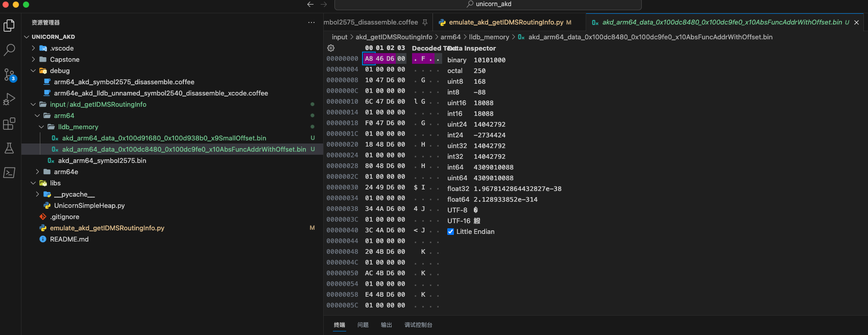Image resolution: width=868 pixels, height=335 pixels.
Task: Click the 资源管理器 explorer title
Action: (x=45, y=22)
